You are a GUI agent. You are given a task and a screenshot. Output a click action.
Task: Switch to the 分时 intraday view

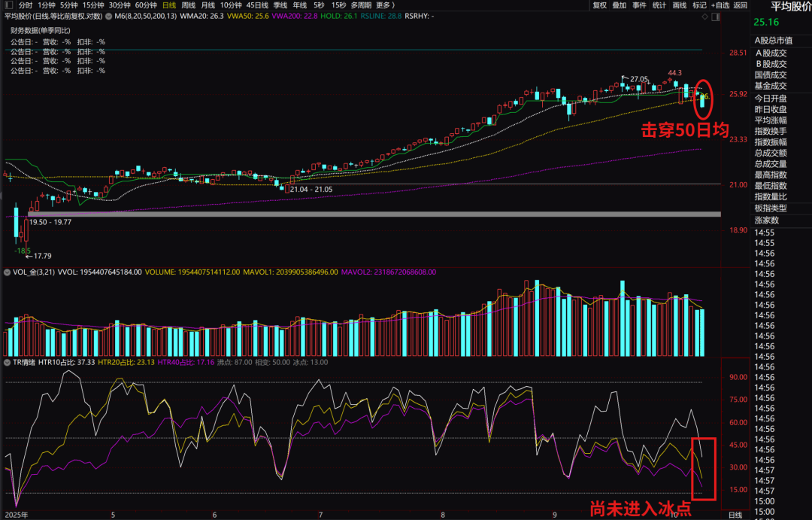(x=26, y=5)
